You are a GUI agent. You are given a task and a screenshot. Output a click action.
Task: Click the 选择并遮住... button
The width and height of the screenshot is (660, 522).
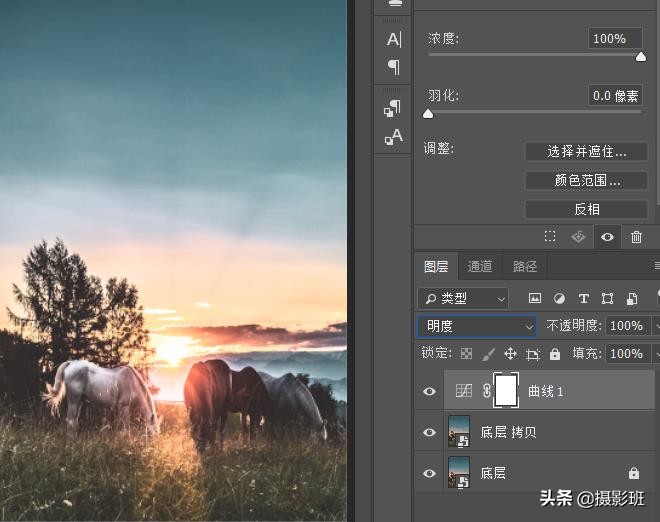(x=586, y=152)
